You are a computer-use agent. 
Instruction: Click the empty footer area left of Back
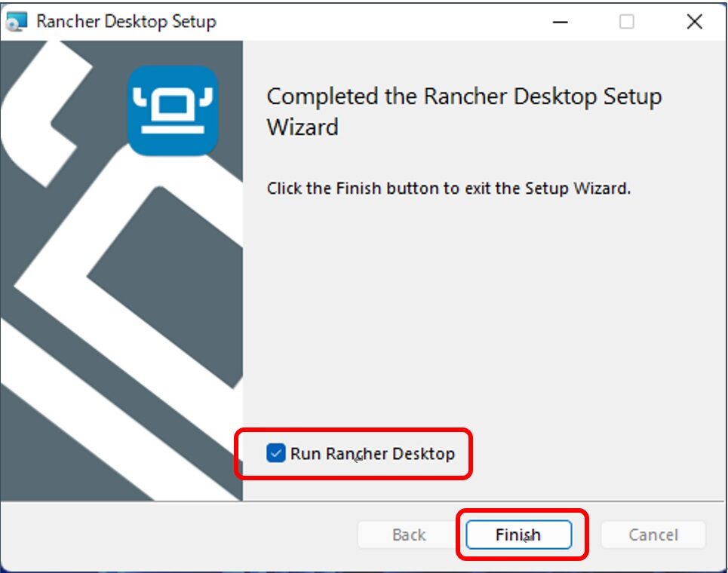tap(179, 535)
